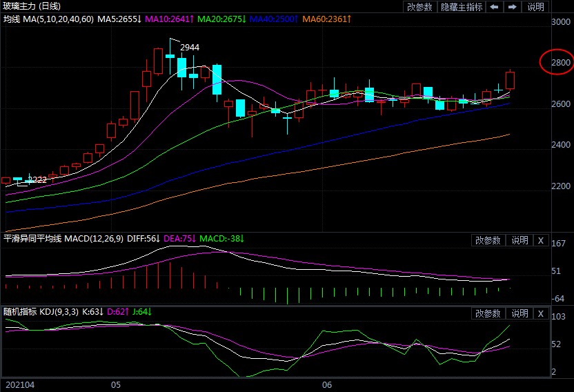Click the 06 month label on time axis
The image size is (574, 392).
[328, 384]
